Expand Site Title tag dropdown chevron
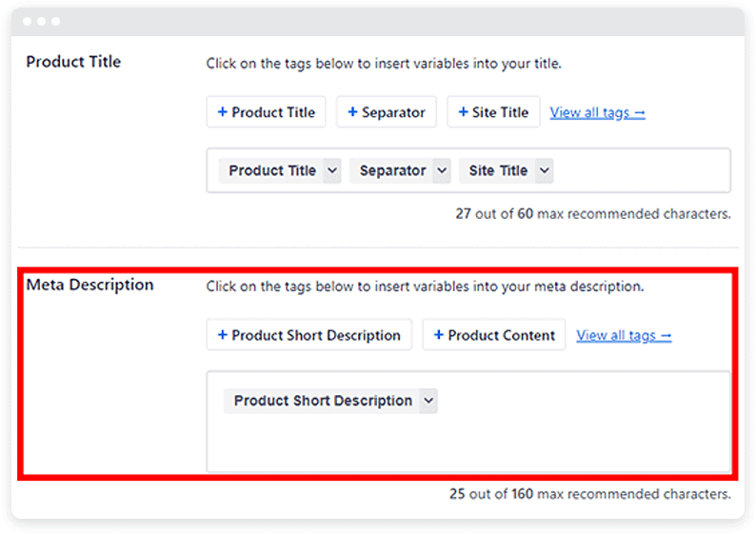 click(x=545, y=170)
